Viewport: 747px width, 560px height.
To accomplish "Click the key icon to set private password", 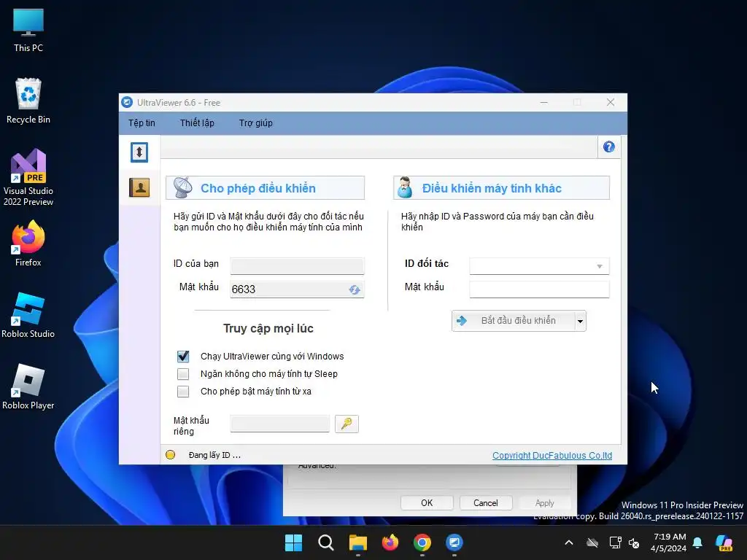I will (x=347, y=424).
